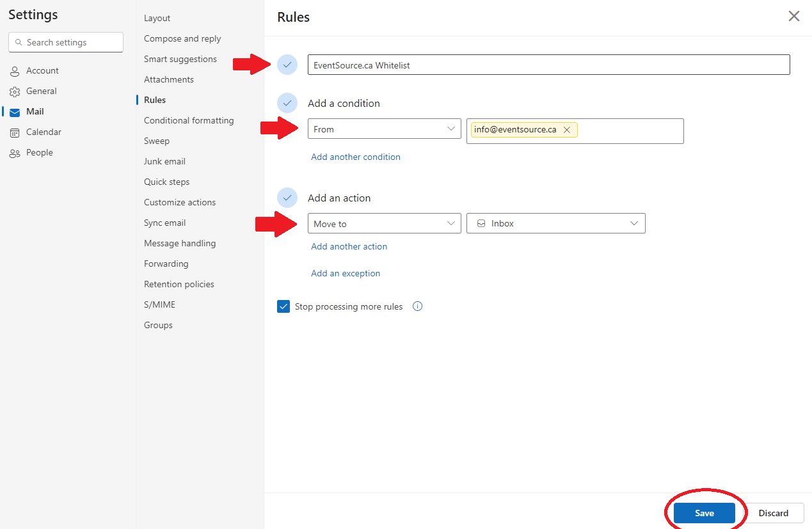The image size is (812, 529).
Task: Open Junk email settings
Action: (164, 162)
